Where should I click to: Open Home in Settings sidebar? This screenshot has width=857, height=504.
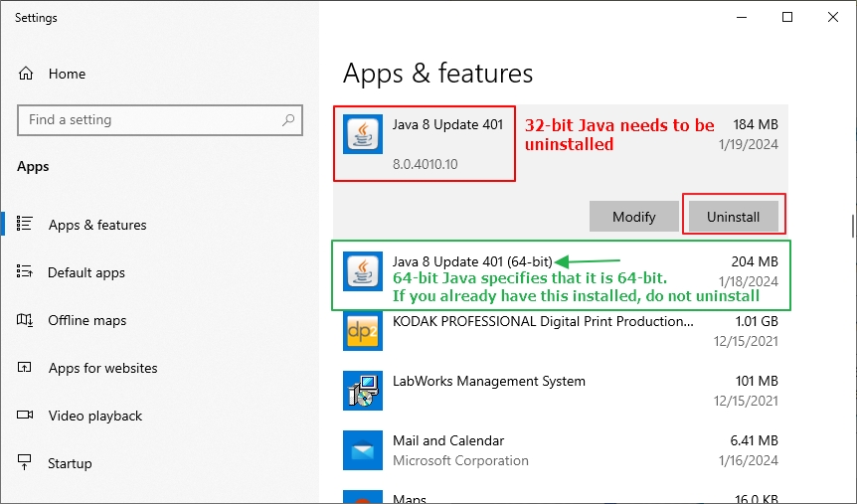tap(67, 74)
